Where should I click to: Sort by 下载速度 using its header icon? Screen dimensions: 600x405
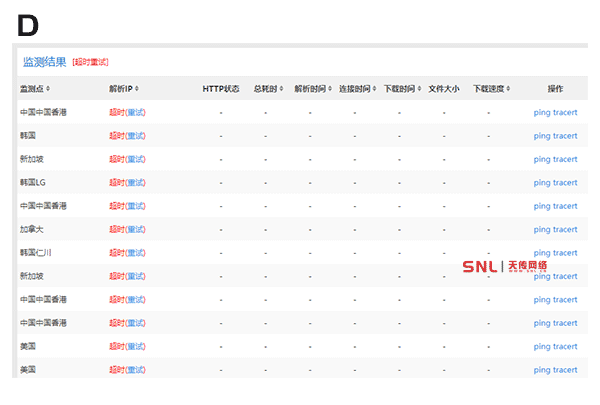click(508, 89)
